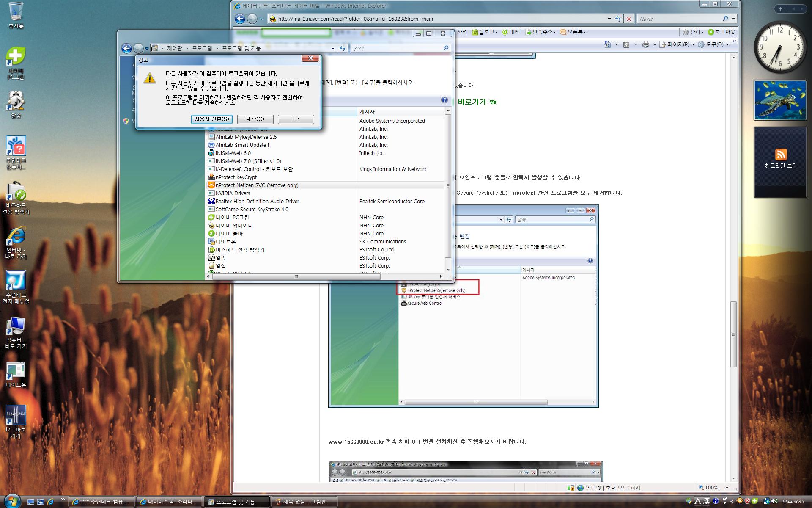
Task: Click the 취소 button in warning dialog
Action: click(x=296, y=119)
